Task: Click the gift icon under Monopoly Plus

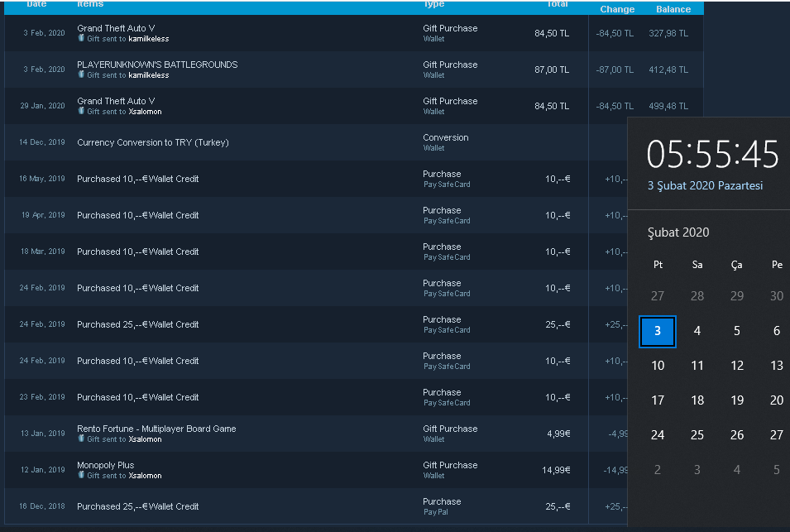Action: point(81,475)
